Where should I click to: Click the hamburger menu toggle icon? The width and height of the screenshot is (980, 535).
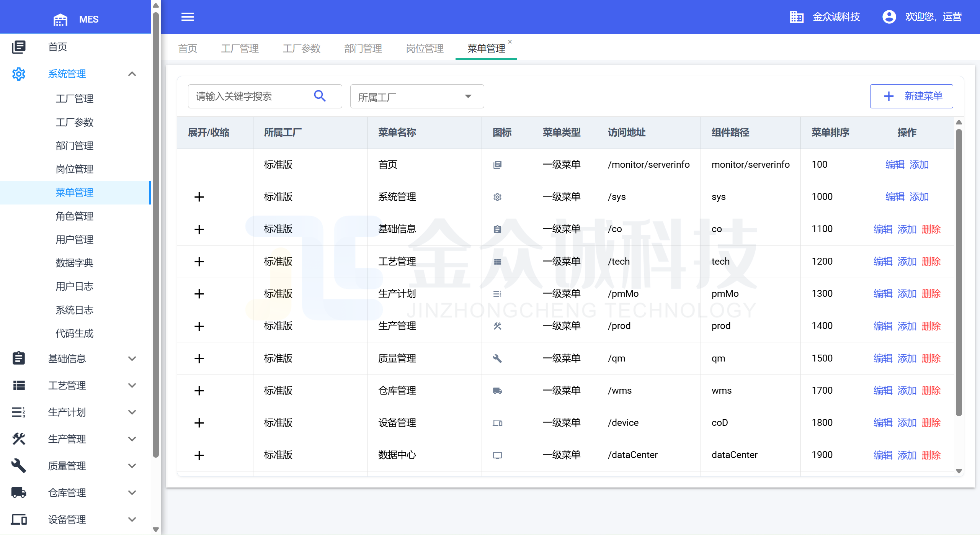coord(187,17)
